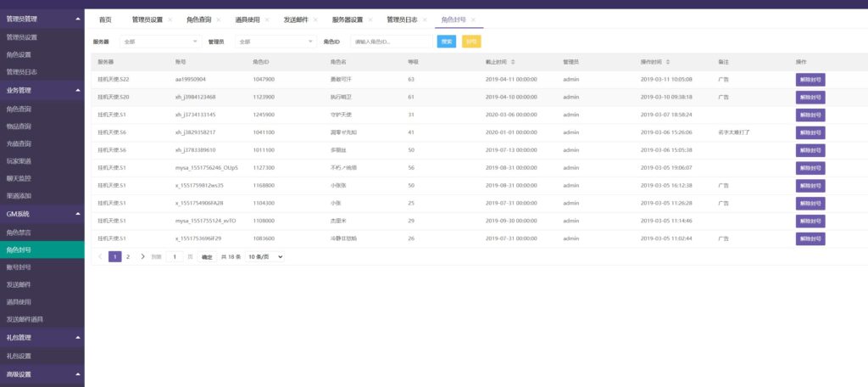Click 解除封号 for role ID 1168800

[810, 186]
